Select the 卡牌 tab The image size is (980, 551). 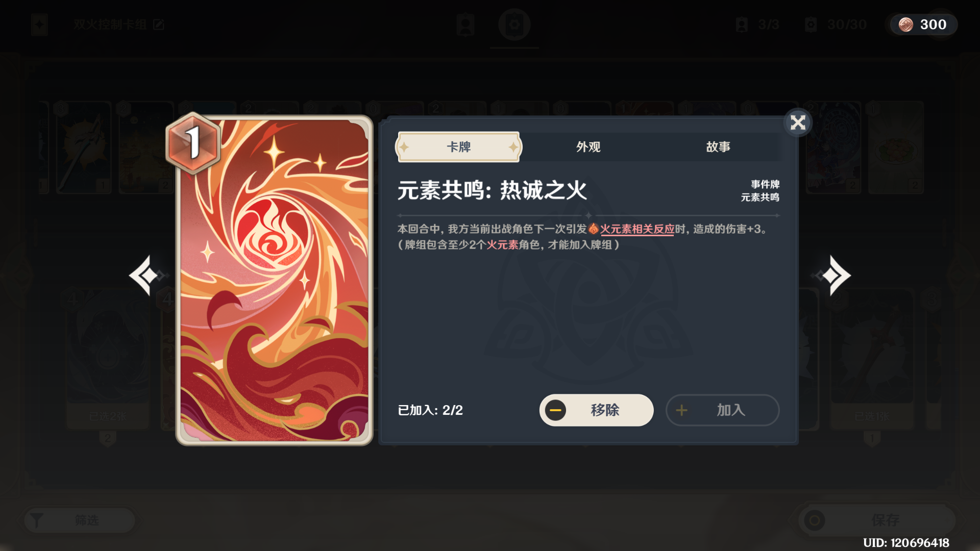coord(458,147)
